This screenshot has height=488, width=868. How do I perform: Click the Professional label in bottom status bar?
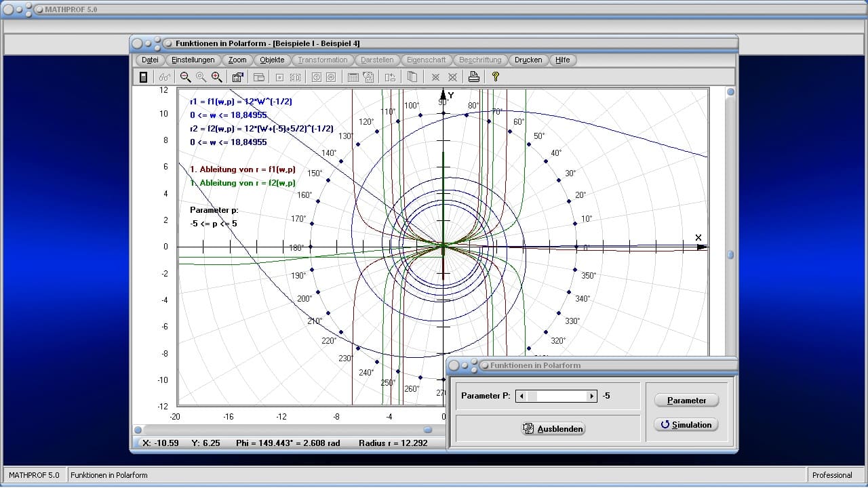pos(832,475)
